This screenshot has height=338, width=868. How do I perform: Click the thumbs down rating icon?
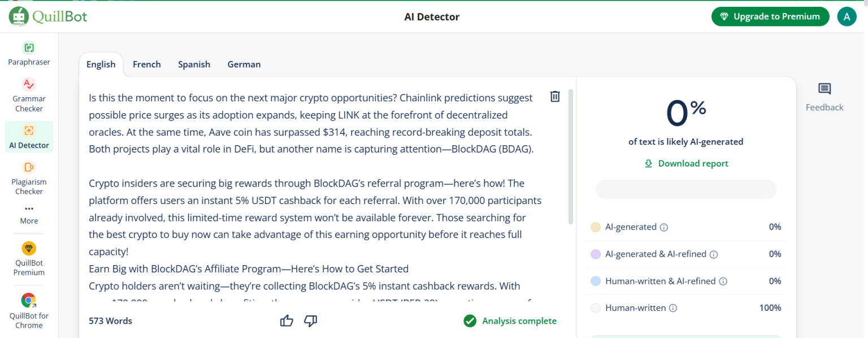point(310,321)
